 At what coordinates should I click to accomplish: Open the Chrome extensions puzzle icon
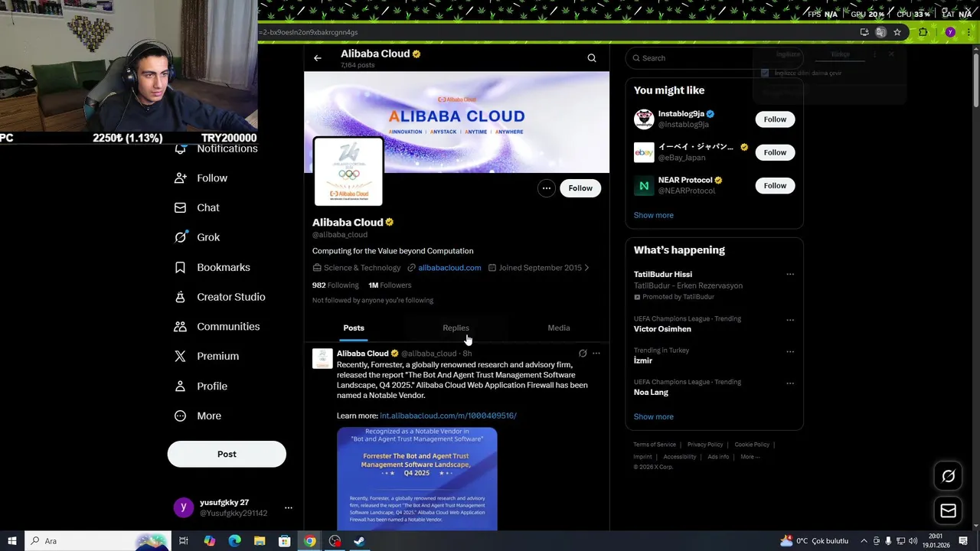pyautogui.click(x=923, y=32)
